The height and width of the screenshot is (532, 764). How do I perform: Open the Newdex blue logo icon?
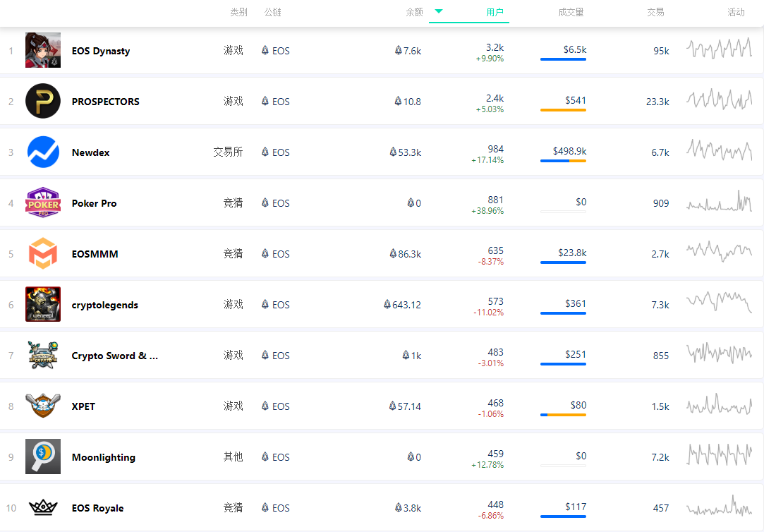[x=43, y=152]
